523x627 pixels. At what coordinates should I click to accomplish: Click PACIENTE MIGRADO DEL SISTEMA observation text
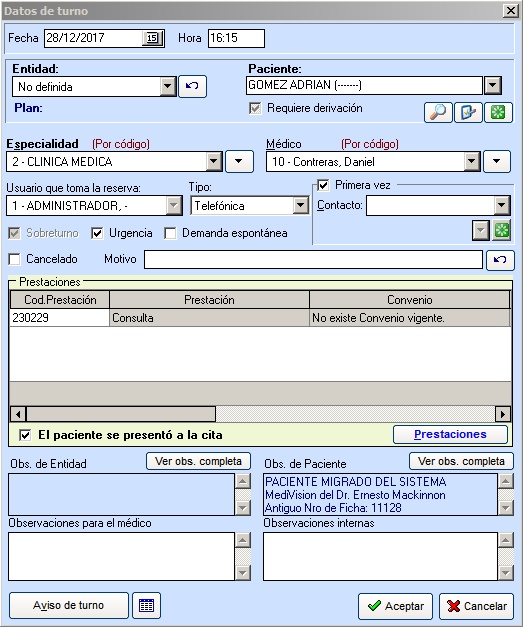pyautogui.click(x=355, y=481)
